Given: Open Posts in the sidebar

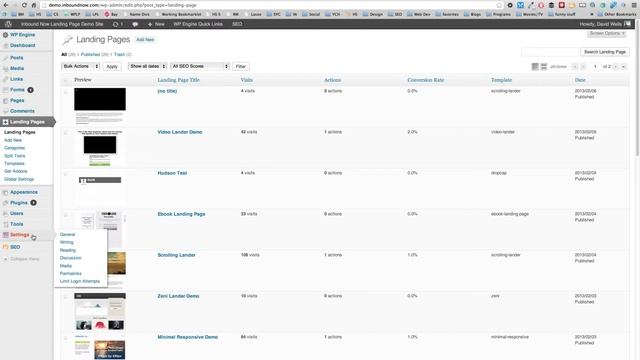Looking at the screenshot, I should pos(17,58).
